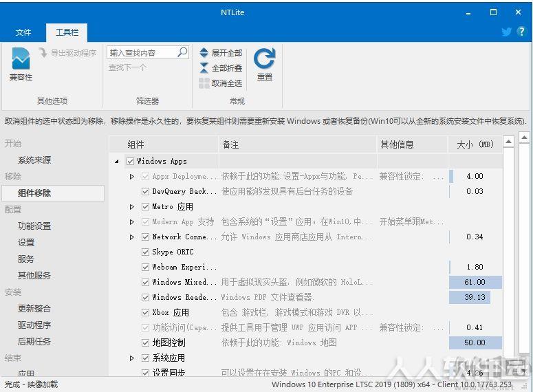Click the 重置 reset arrow icon
This screenshot has height=392, width=533.
[x=264, y=59]
